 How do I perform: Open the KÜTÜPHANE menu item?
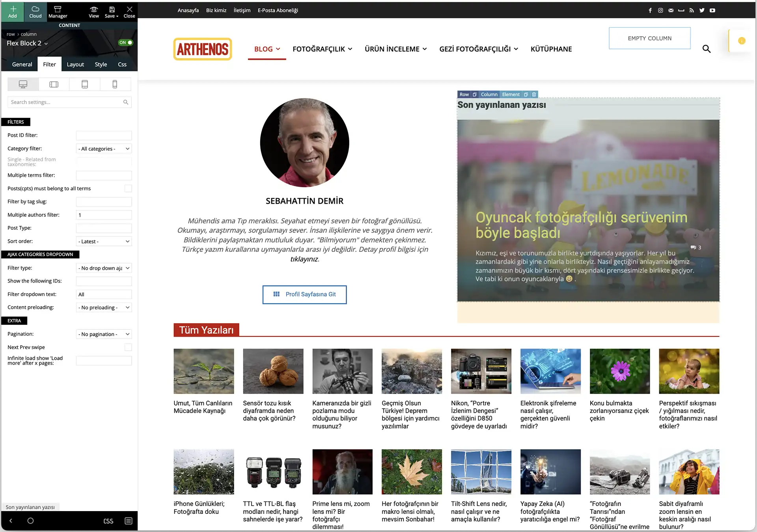pos(551,49)
